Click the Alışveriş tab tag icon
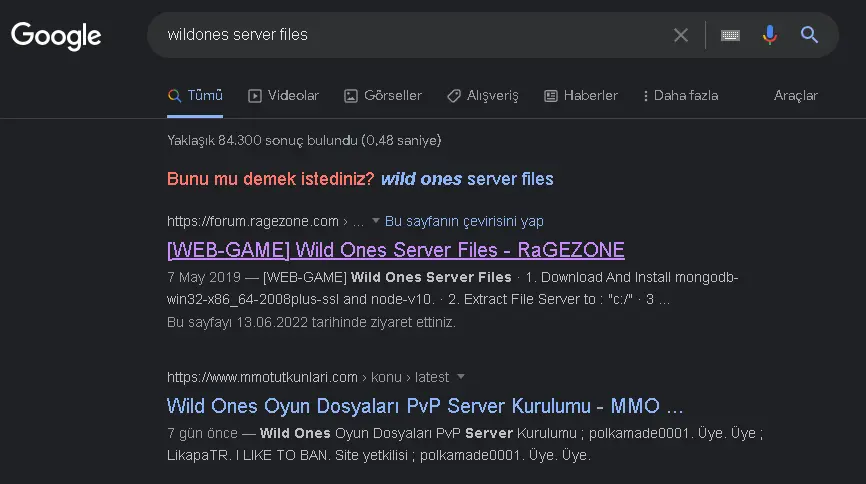This screenshot has height=484, width=866. pyautogui.click(x=453, y=96)
